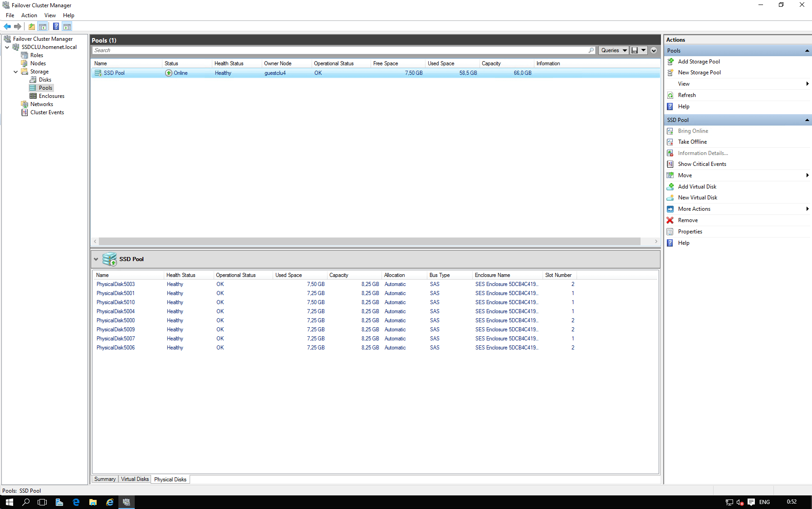
Task: Click the Up one level toolbar icon
Action: tap(32, 26)
